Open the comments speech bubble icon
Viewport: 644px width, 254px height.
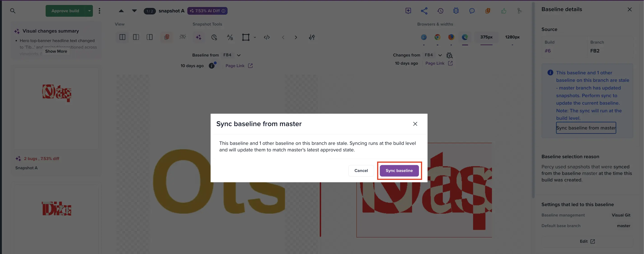pos(472,11)
